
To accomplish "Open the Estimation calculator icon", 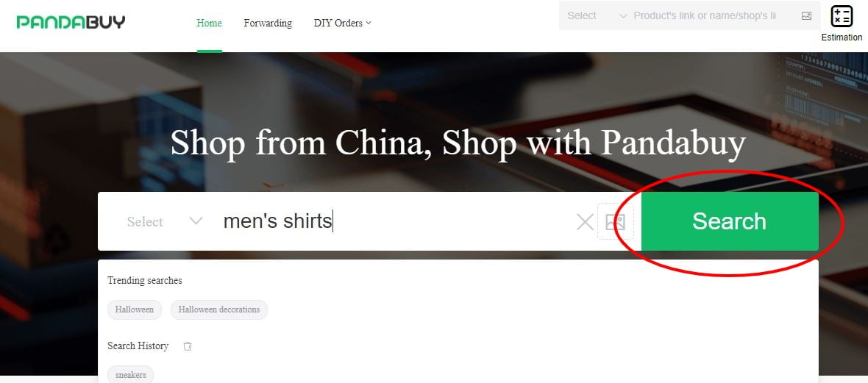I will (842, 16).
